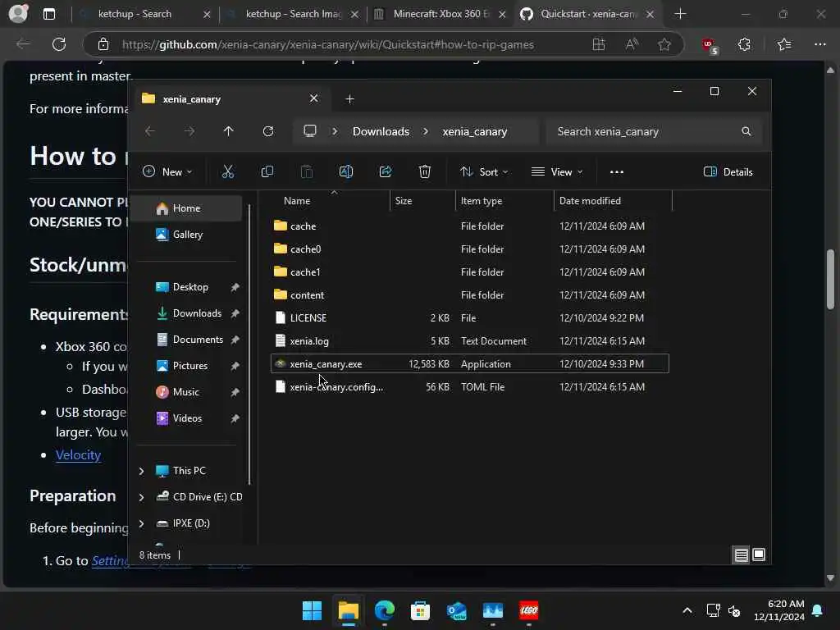Go up one folder with the Up arrow
The width and height of the screenshot is (840, 630).
[228, 131]
